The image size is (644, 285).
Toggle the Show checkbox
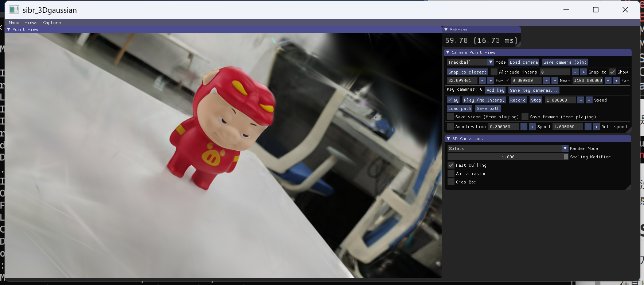612,72
